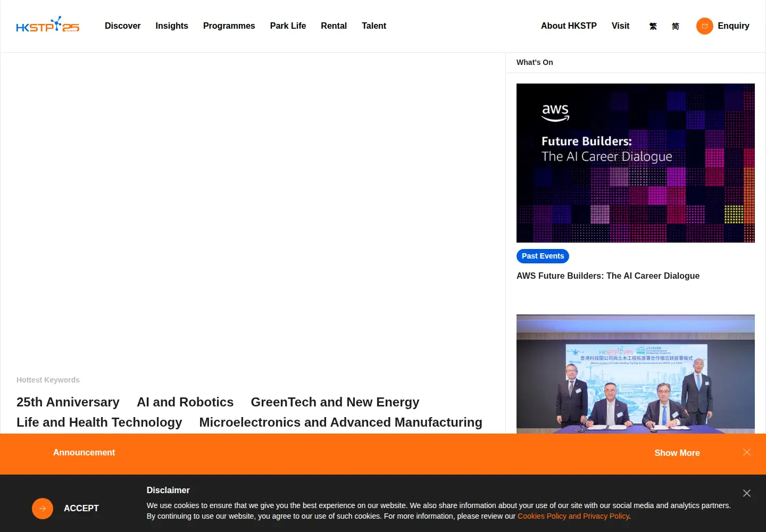The width and height of the screenshot is (766, 532).
Task: Open the Rental menu
Action: tap(334, 26)
